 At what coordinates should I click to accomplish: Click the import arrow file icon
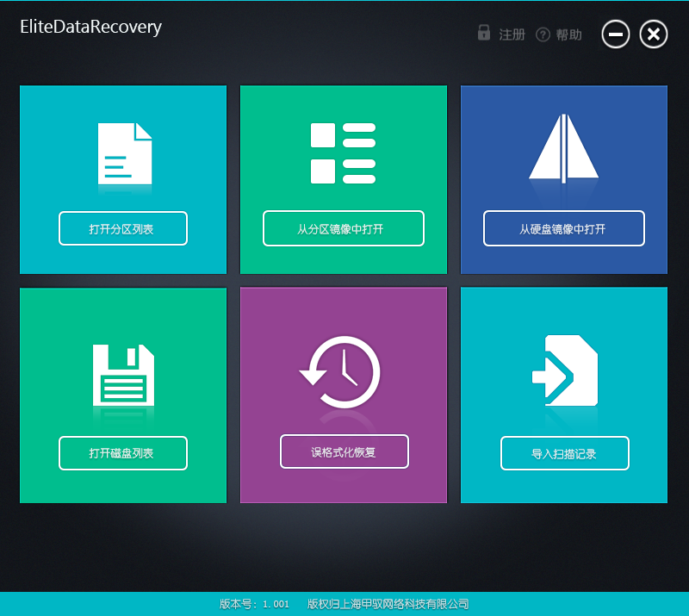point(564,371)
